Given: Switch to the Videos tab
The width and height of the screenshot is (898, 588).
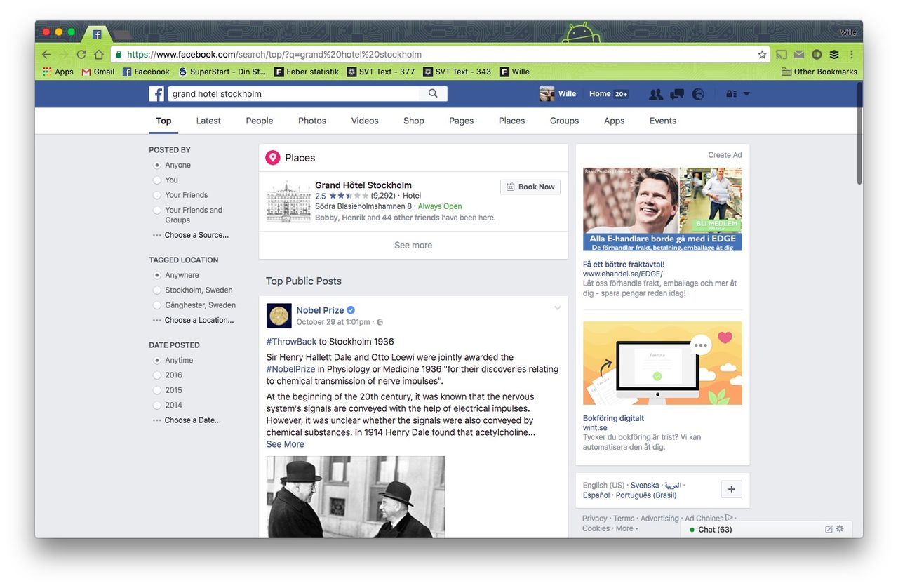Looking at the screenshot, I should [x=365, y=121].
